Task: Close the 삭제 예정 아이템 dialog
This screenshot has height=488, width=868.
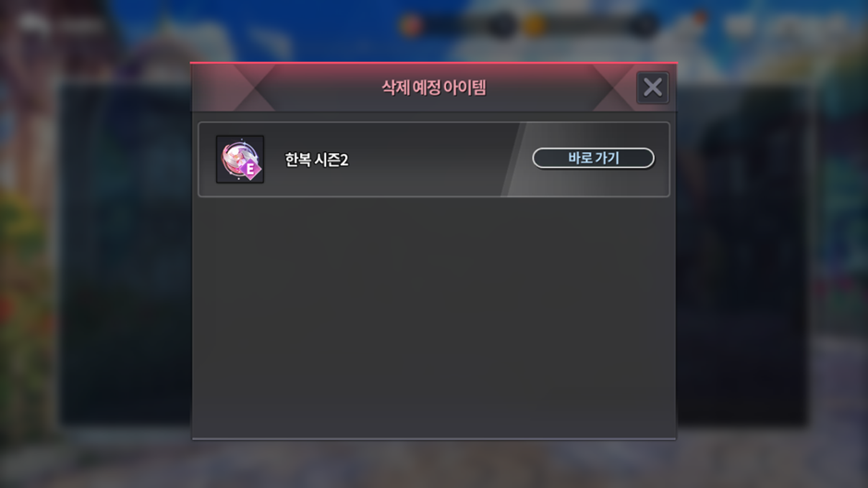Action: pyautogui.click(x=653, y=88)
